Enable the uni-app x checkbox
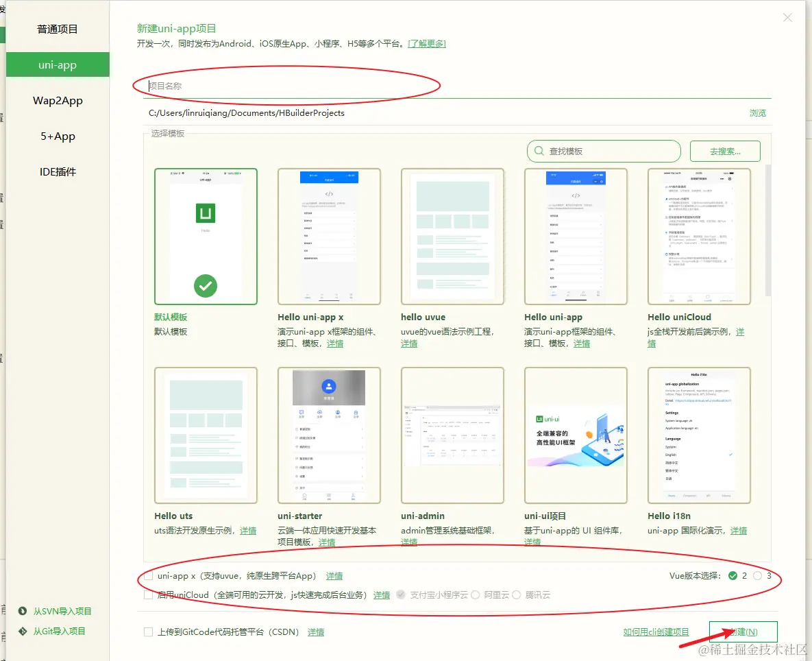The image size is (812, 661). [149, 576]
